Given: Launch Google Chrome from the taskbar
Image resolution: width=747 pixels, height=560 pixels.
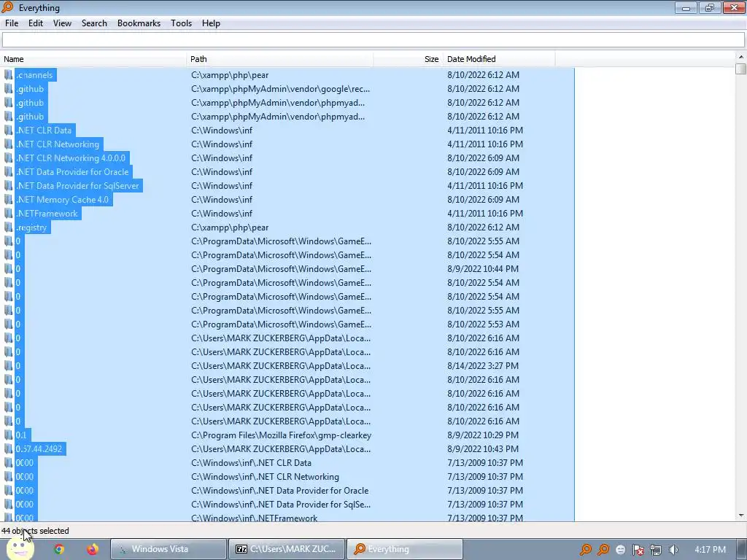Looking at the screenshot, I should point(59,549).
